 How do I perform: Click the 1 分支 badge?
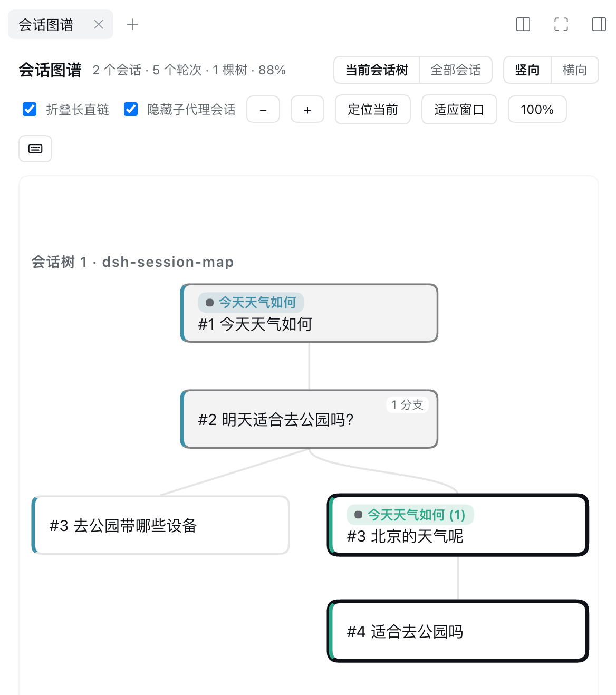(407, 405)
